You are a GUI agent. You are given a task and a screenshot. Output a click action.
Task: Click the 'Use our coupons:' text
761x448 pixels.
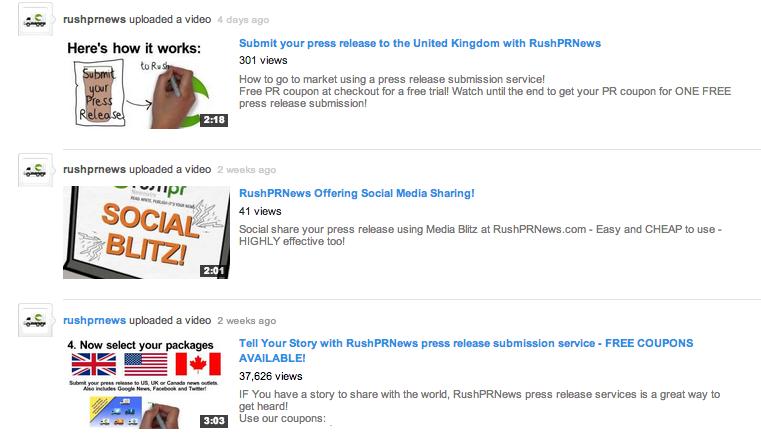pos(282,418)
